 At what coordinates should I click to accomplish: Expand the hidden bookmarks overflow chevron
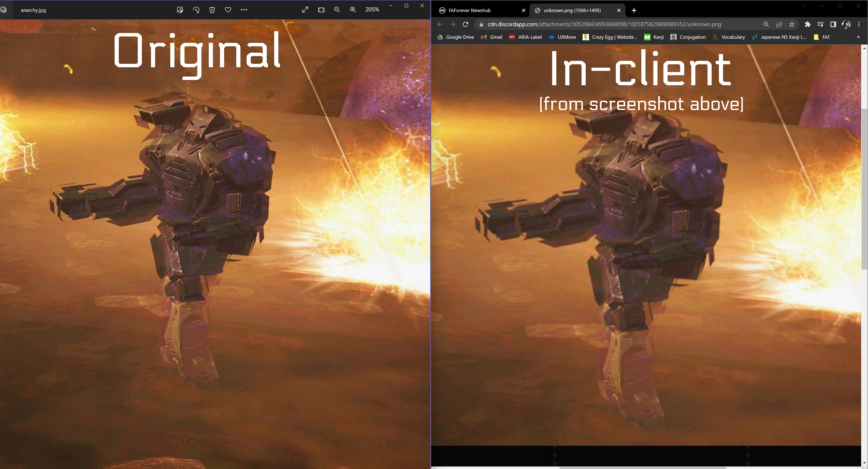[x=858, y=37]
